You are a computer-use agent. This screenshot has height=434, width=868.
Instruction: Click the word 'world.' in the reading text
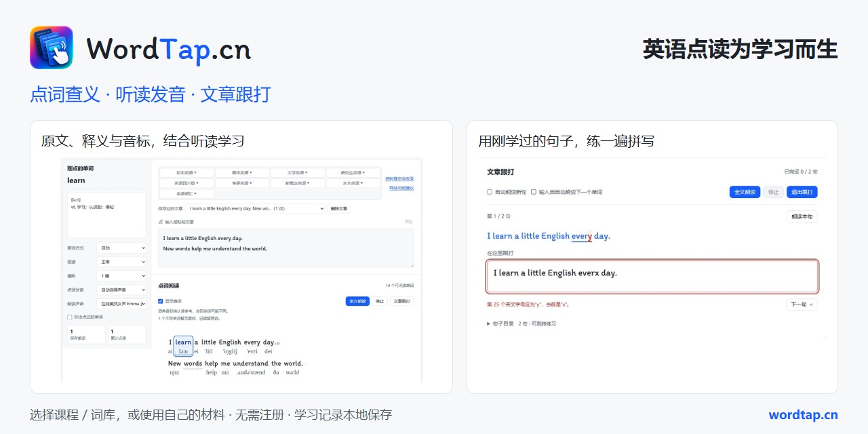pyautogui.click(x=294, y=363)
